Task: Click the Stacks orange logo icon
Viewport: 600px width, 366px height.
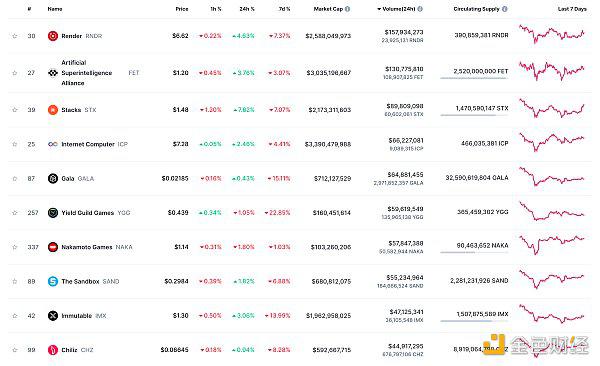Action: pos(53,110)
